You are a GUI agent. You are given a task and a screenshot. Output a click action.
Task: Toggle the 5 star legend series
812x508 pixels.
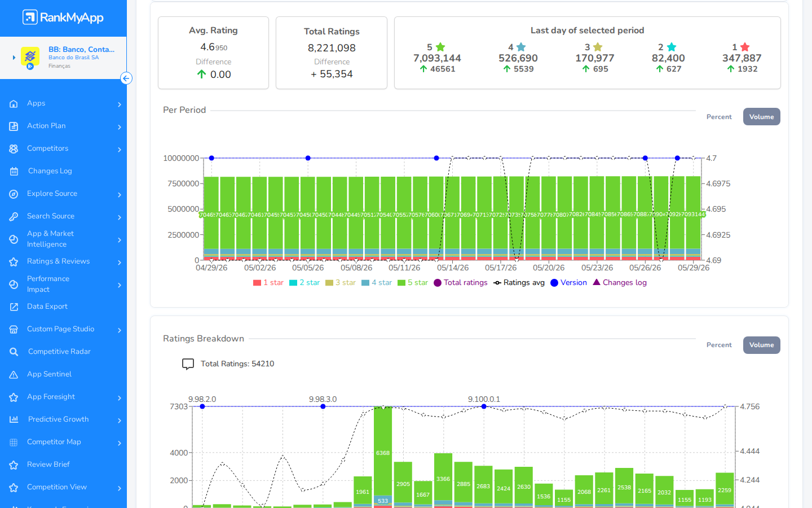(x=412, y=283)
